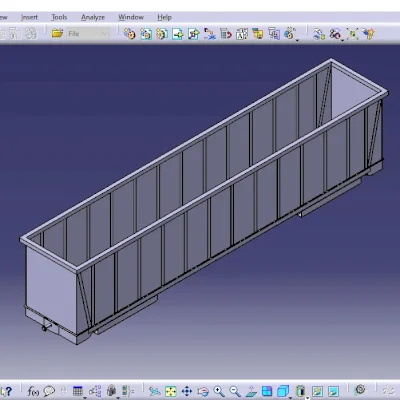Click the Zoom Out magnifier icon

(235, 391)
